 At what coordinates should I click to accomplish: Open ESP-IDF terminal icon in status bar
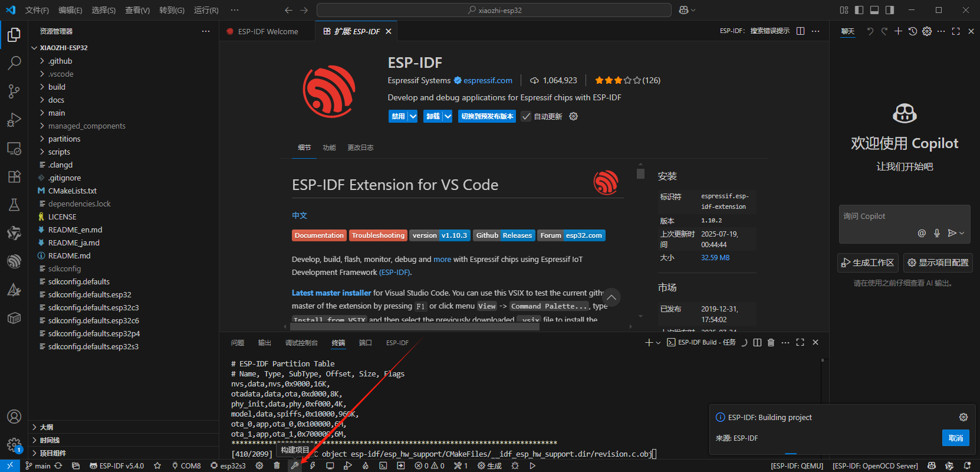383,466
